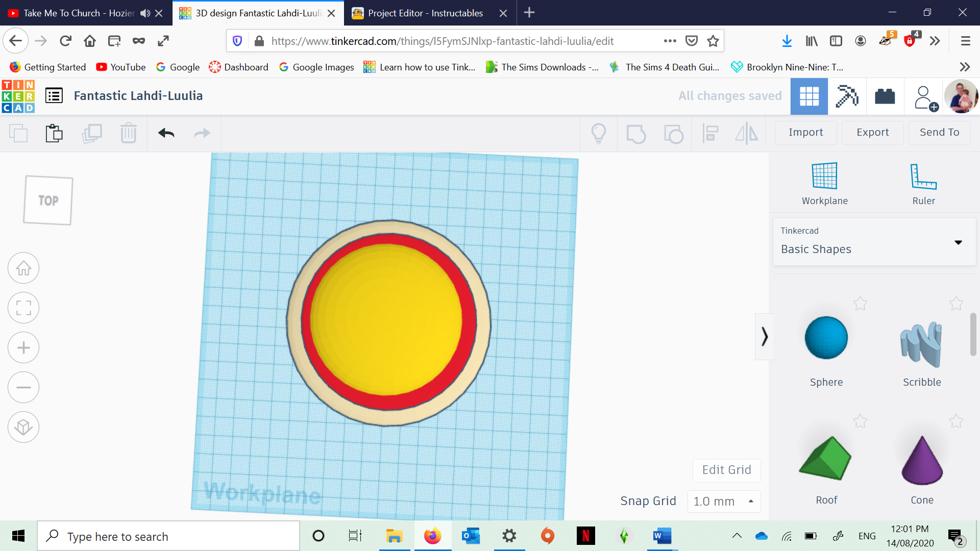Image resolution: width=980 pixels, height=551 pixels.
Task: Click the Send To button
Action: pyautogui.click(x=940, y=133)
